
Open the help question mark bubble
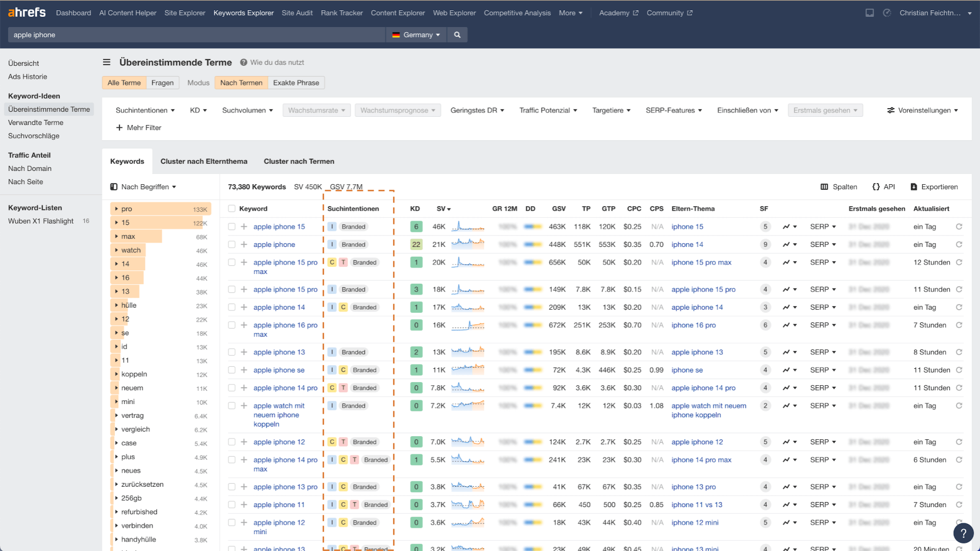click(x=963, y=533)
